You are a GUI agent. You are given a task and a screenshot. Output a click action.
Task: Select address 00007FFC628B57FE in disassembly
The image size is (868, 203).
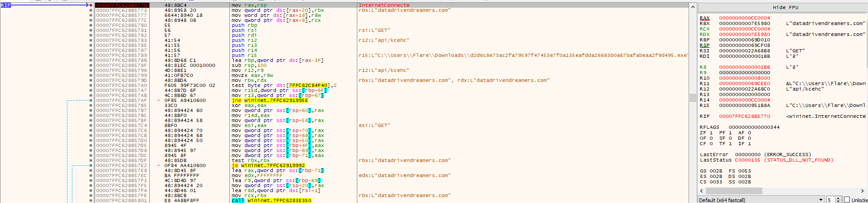(x=122, y=196)
